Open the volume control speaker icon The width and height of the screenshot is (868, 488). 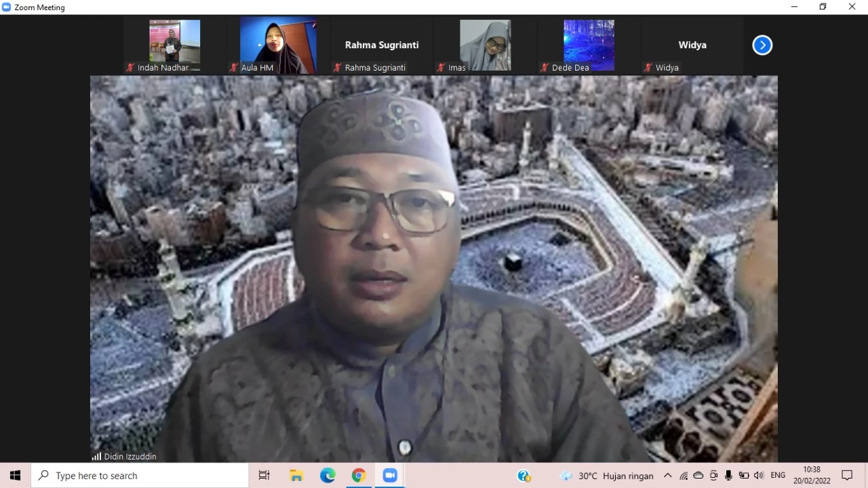[x=759, y=476]
